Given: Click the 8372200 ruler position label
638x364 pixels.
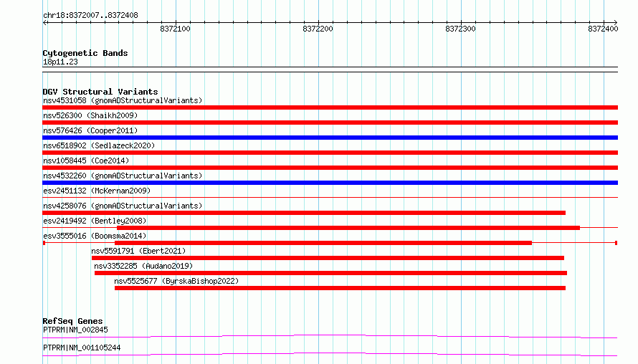Looking at the screenshot, I should (x=318, y=29).
